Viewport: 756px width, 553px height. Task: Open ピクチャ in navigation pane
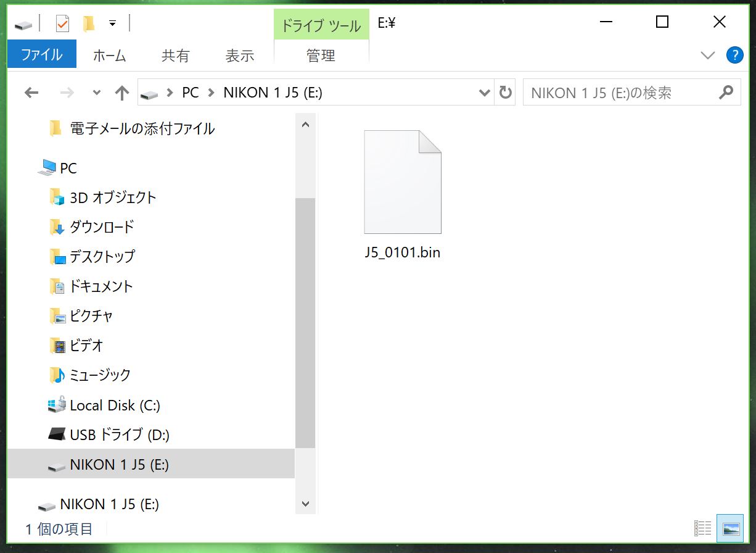91,315
